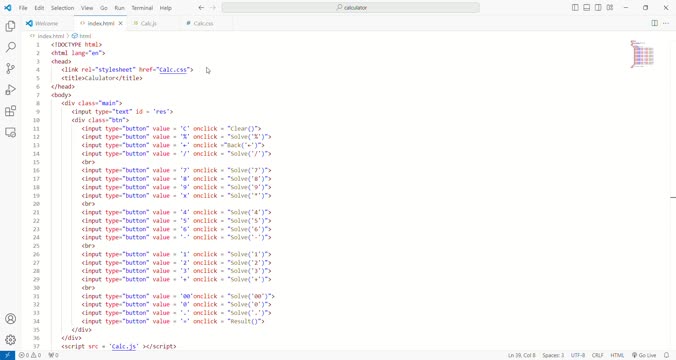
Task: Open the Source Control view
Action: [x=10, y=68]
